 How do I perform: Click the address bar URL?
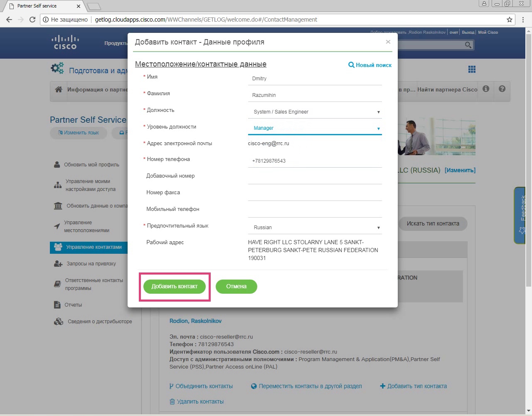206,20
